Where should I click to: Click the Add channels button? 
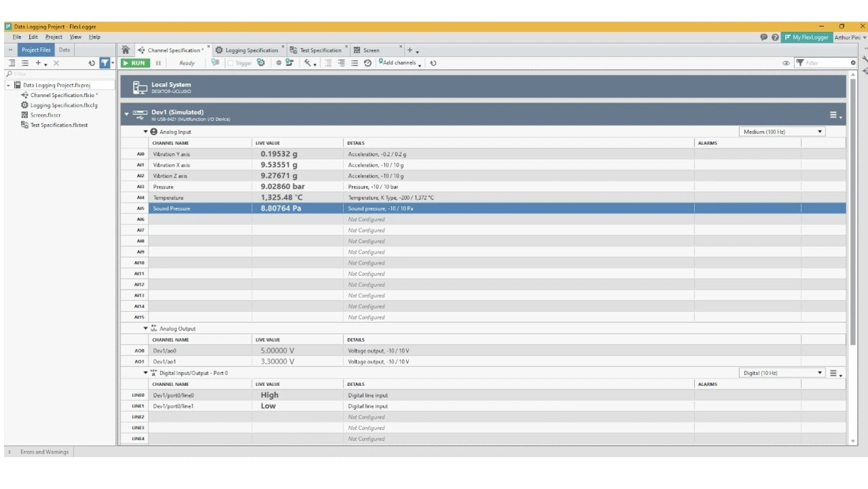(400, 63)
